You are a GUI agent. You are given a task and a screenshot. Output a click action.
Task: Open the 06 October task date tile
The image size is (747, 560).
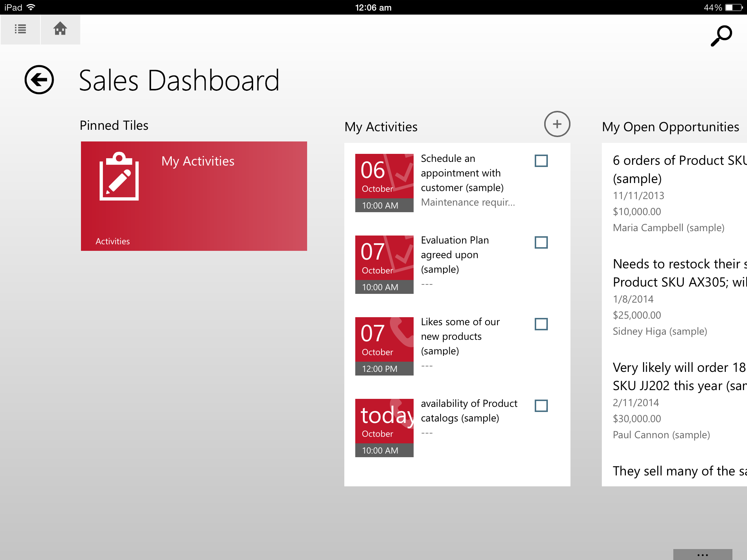pyautogui.click(x=384, y=183)
